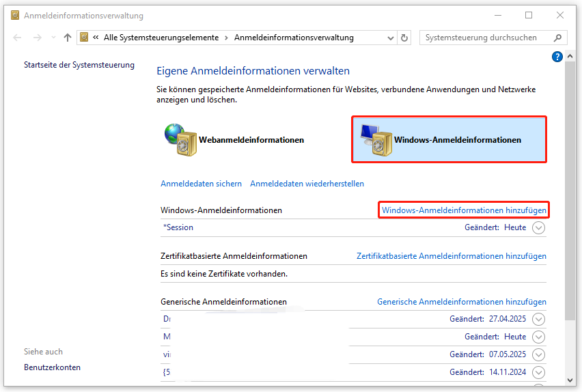
Task: Open Startseite der Systemsteuerung link
Action: click(79, 65)
